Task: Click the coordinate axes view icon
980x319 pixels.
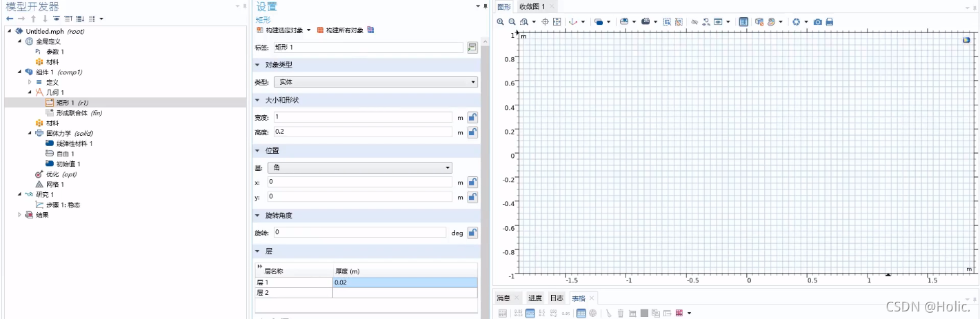Action: [x=572, y=22]
